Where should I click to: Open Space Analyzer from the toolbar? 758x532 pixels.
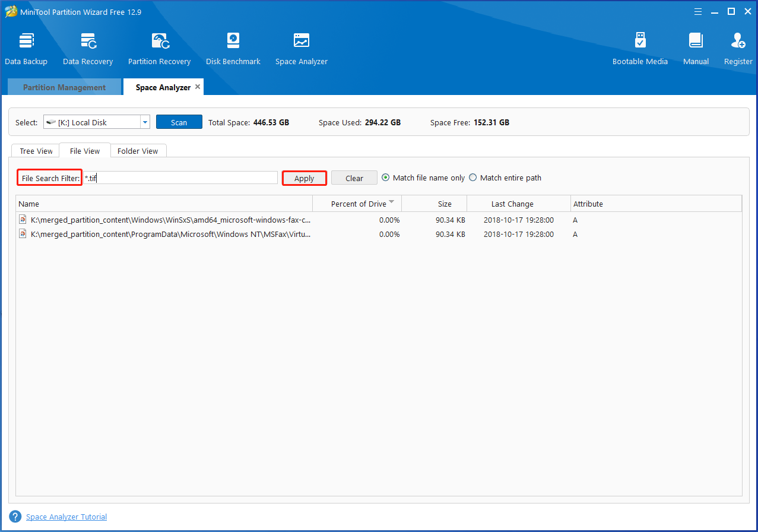point(302,49)
